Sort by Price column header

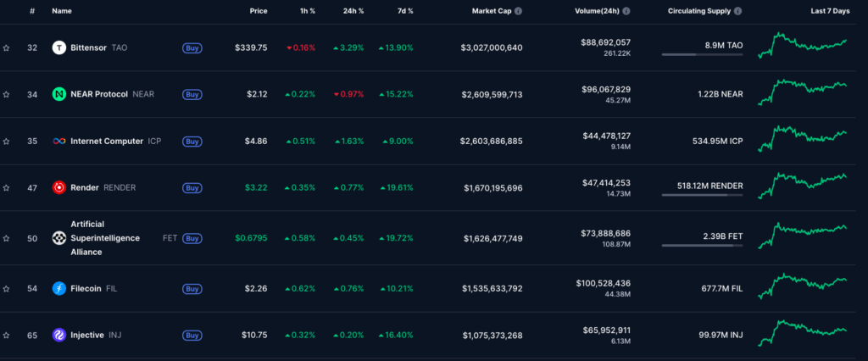pyautogui.click(x=258, y=11)
